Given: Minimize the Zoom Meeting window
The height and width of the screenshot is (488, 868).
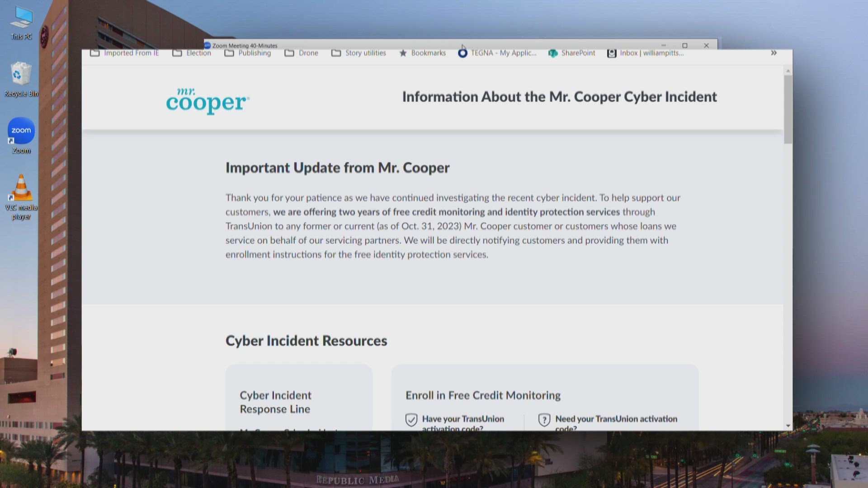Looking at the screenshot, I should tap(663, 46).
